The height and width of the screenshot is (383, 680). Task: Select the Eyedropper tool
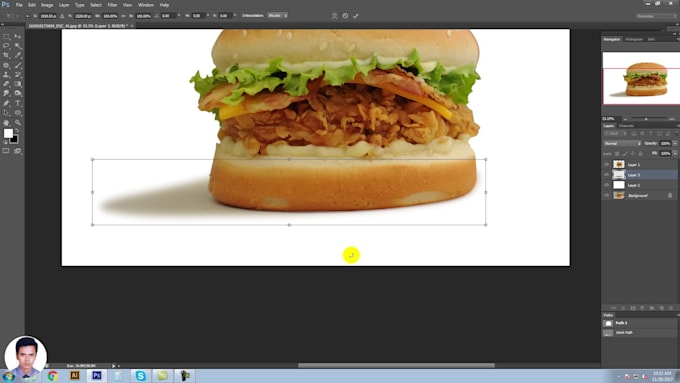pyautogui.click(x=18, y=56)
